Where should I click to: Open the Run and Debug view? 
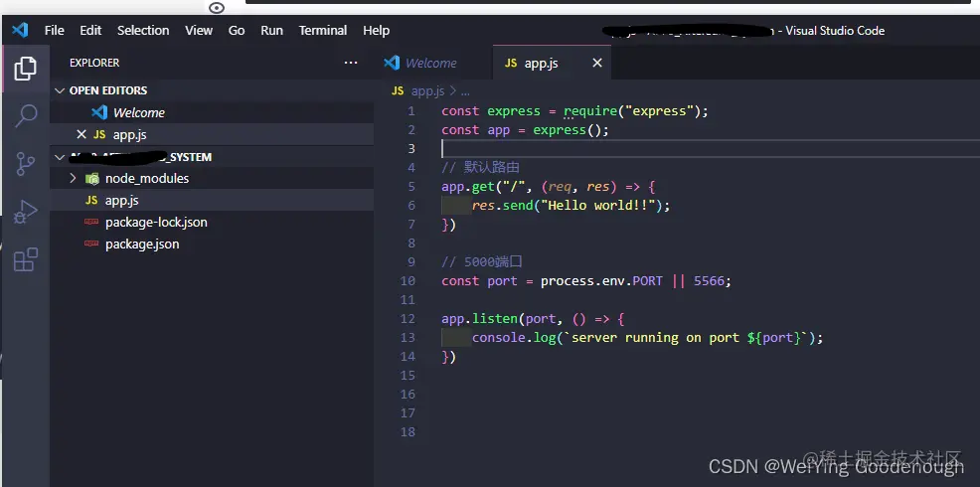coord(25,212)
